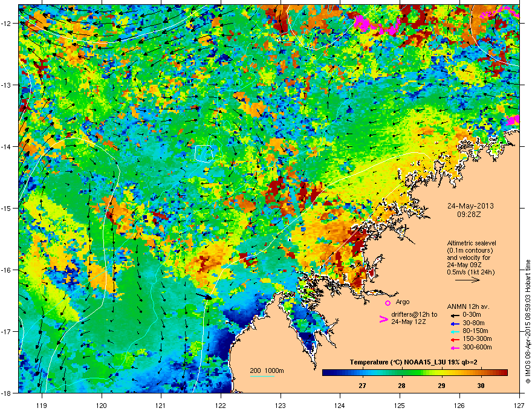Screen dimensions: 532x411
Task: Click the '80-150m' depth label
Action: [475, 331]
